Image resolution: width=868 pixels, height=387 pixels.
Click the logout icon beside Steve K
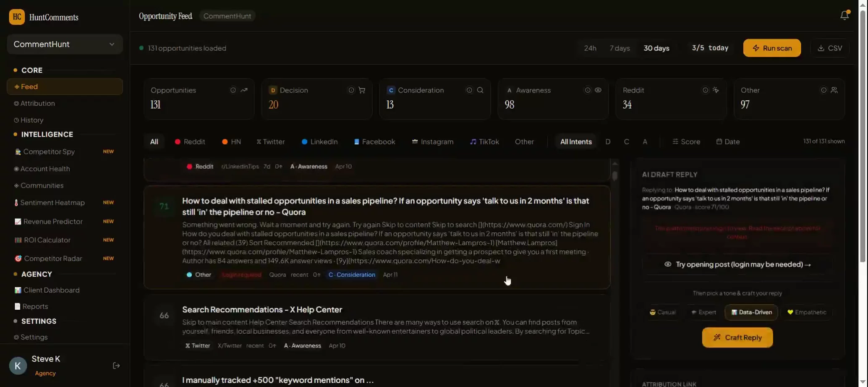click(116, 366)
